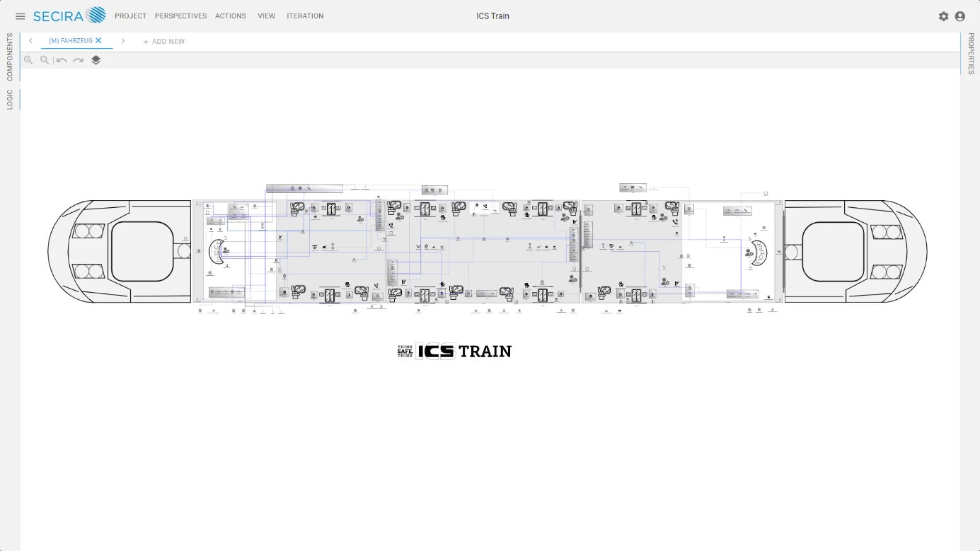
Task: Open the layers selector
Action: click(96, 60)
